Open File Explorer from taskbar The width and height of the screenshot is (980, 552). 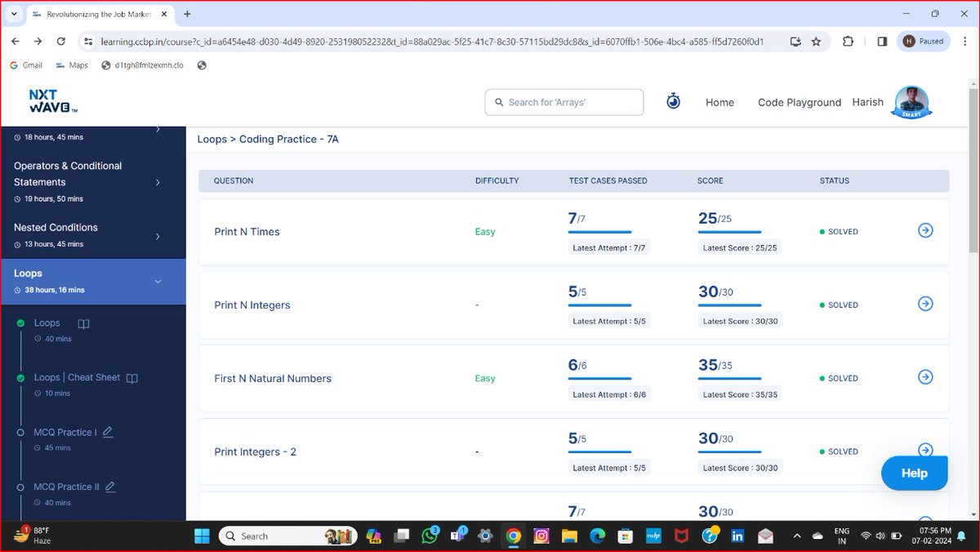(569, 536)
